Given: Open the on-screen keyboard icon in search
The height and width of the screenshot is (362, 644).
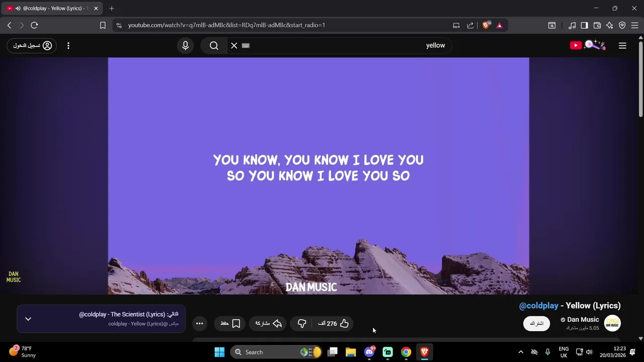Looking at the screenshot, I should point(246,46).
